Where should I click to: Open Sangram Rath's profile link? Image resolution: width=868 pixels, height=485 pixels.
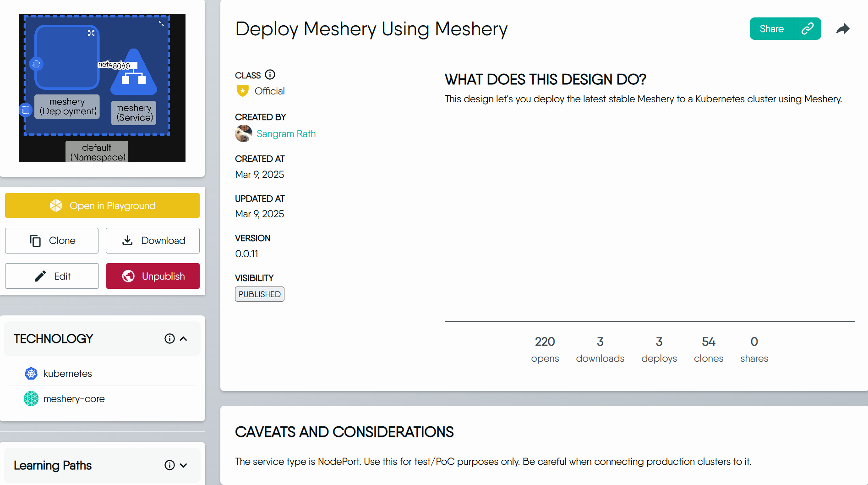point(286,133)
